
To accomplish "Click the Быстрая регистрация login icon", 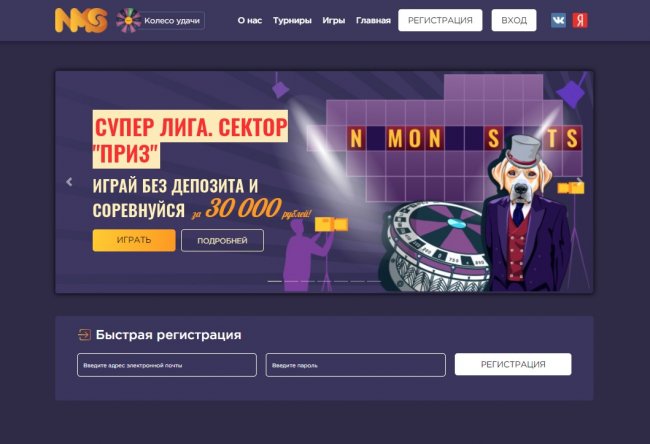I will tap(84, 335).
